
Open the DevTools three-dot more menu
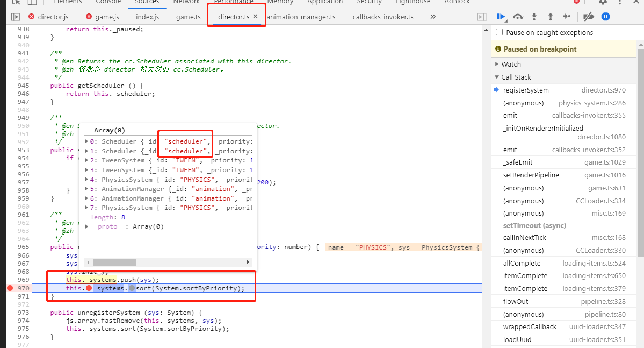point(620,2)
